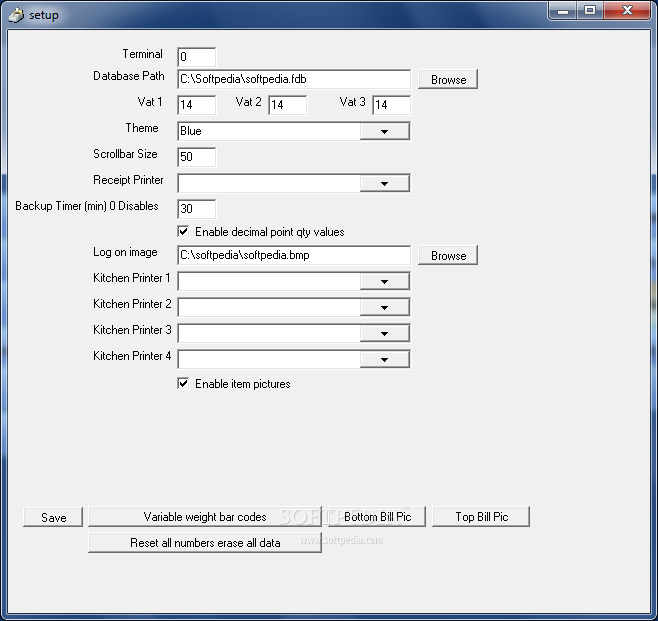Image resolution: width=658 pixels, height=621 pixels.
Task: Open the Kitchen Printer 3 dropdown
Action: pyautogui.click(x=384, y=334)
